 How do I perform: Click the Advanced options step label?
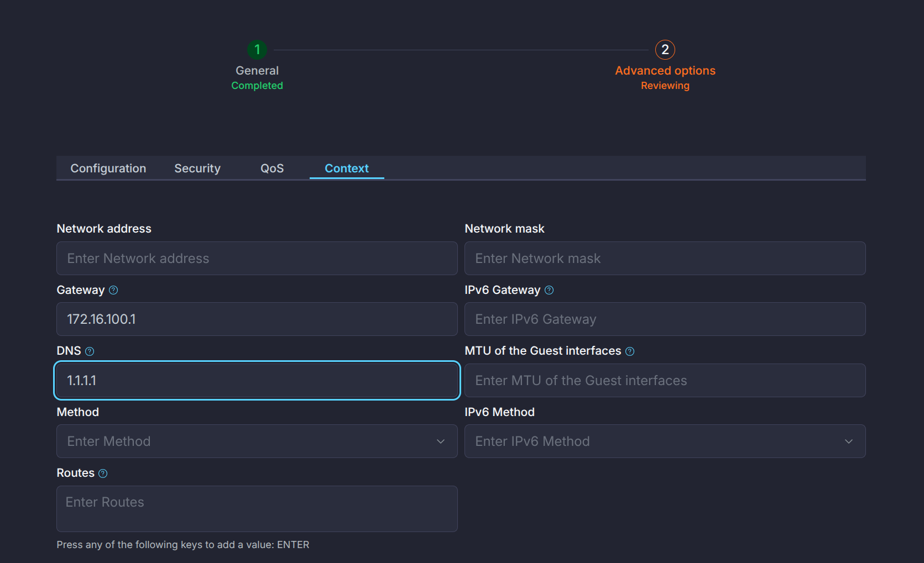click(665, 71)
